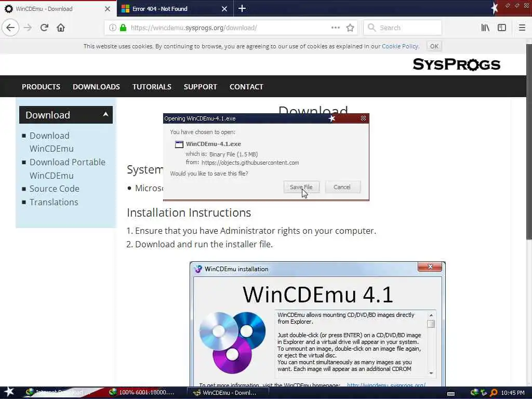Open the Source Code sidebar link
The height and width of the screenshot is (399, 532).
pos(54,188)
